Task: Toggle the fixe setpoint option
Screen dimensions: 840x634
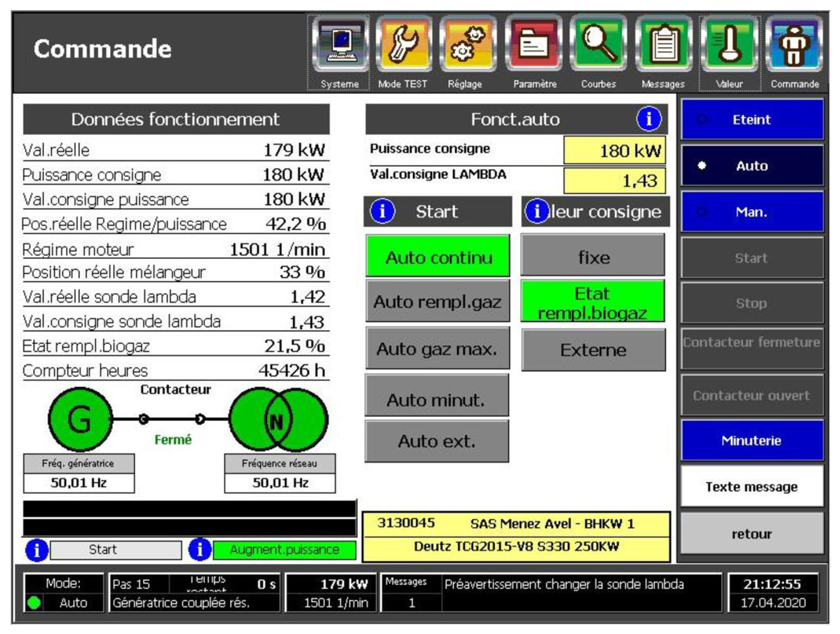Action: point(593,256)
